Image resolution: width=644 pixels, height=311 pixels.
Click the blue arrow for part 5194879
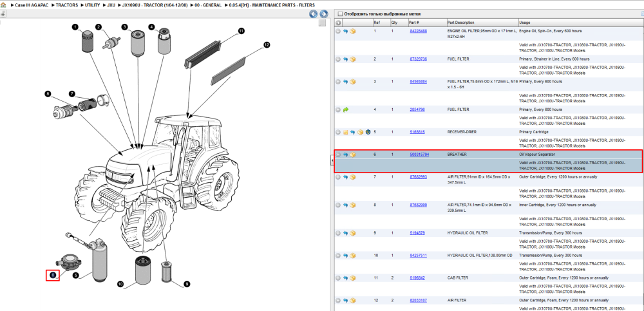pos(345,233)
